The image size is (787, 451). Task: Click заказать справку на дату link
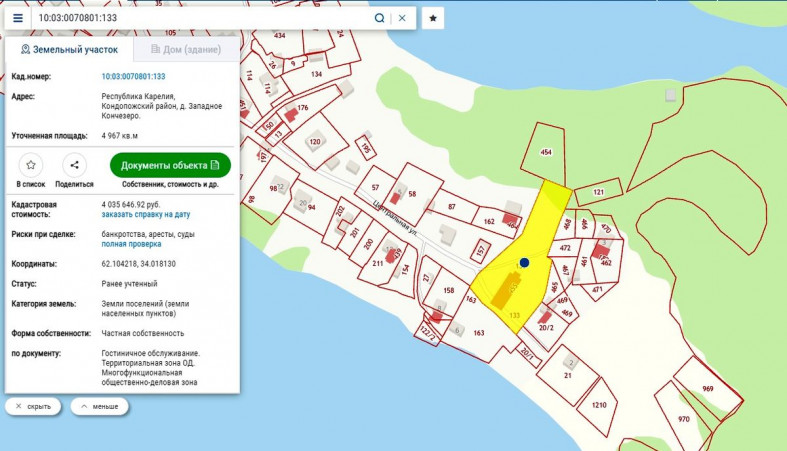click(146, 214)
